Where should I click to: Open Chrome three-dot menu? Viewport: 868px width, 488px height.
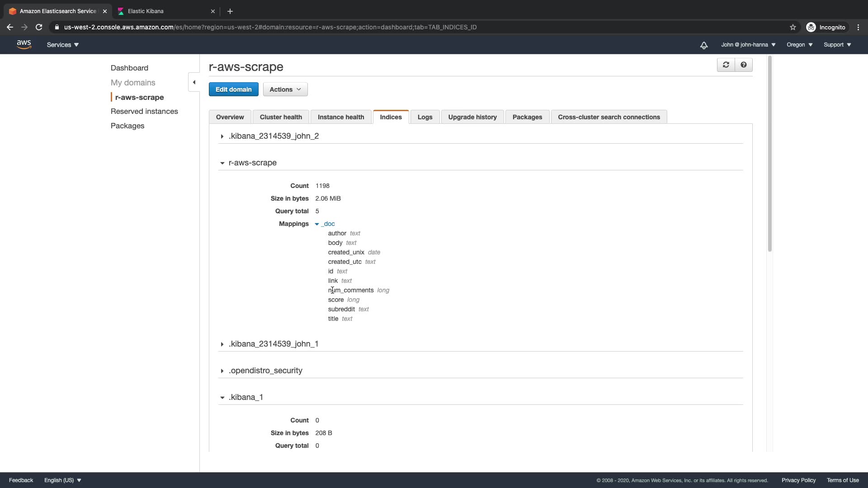click(858, 27)
